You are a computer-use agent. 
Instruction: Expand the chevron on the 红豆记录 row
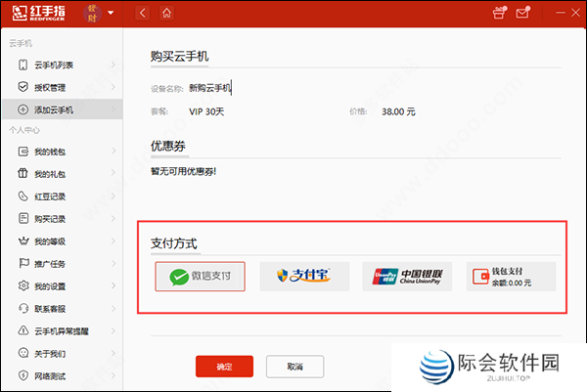point(113,196)
